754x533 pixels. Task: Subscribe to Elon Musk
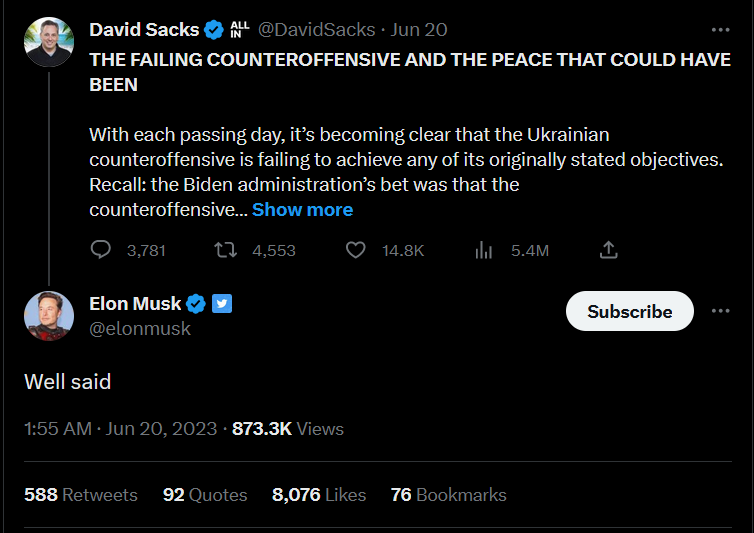coord(630,312)
